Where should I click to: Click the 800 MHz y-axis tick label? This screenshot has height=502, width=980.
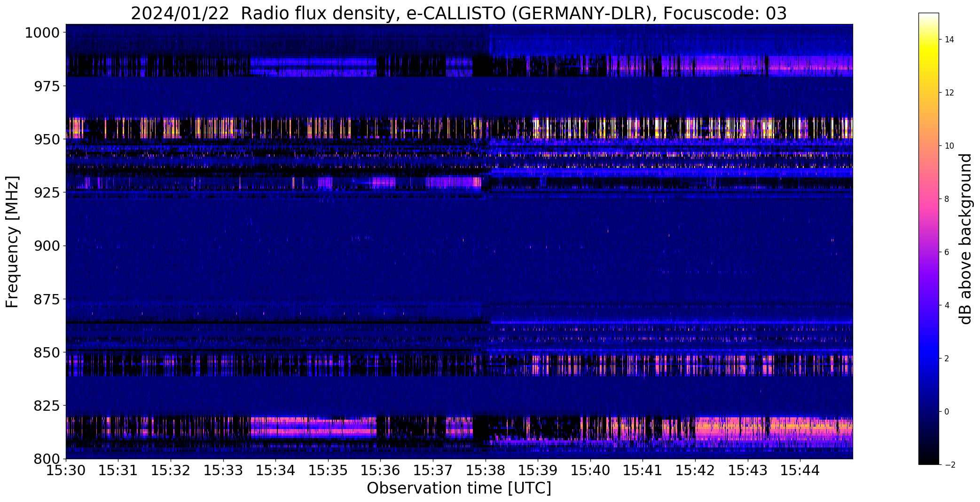[47, 459]
